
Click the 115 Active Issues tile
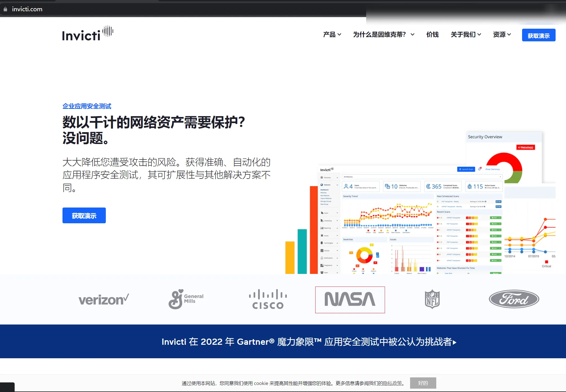click(x=484, y=186)
